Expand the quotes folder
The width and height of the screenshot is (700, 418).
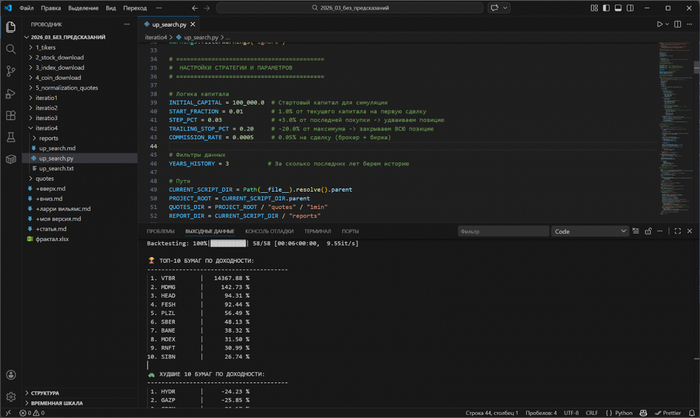coord(45,179)
